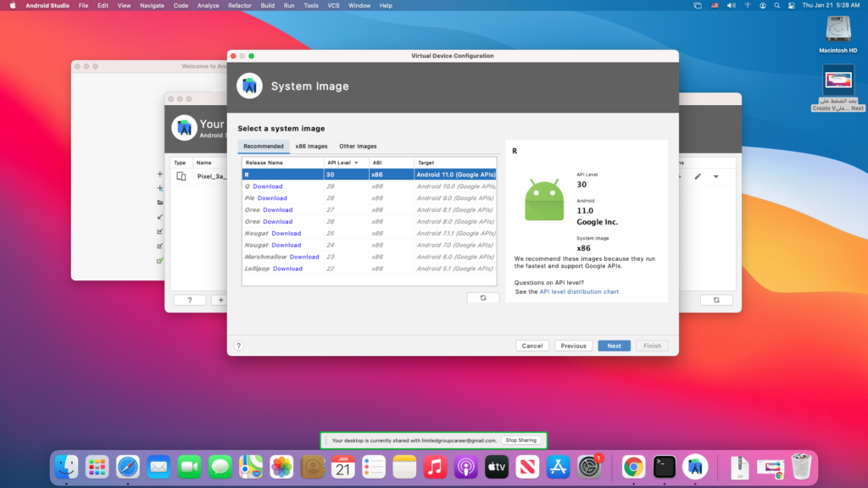Select the Macintosh HD desktop icon
Image resolution: width=868 pixels, height=488 pixels.
coord(838,34)
